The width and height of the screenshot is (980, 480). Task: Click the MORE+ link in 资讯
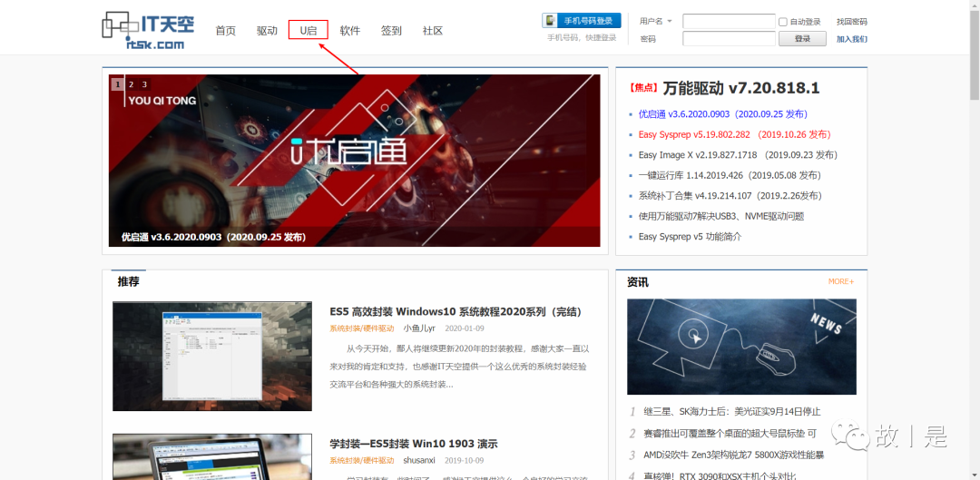[x=840, y=282]
